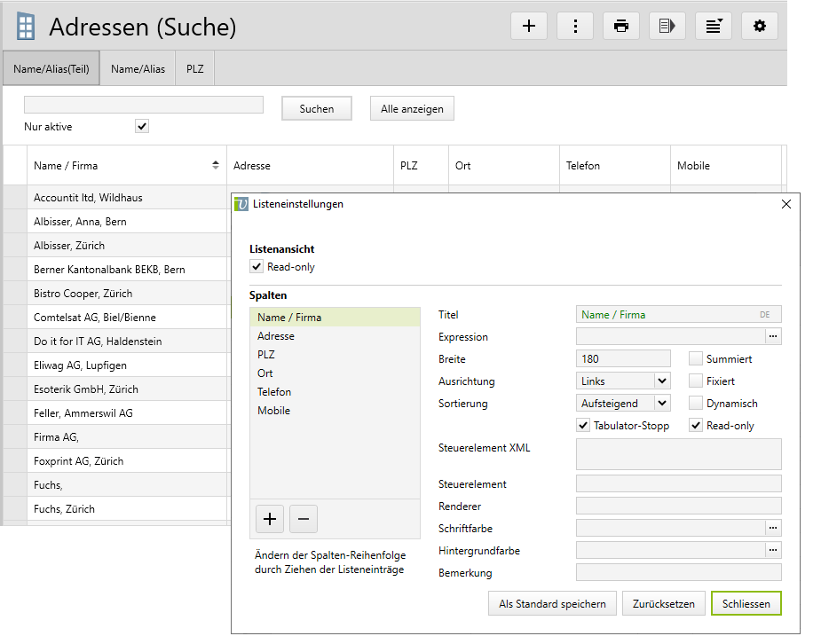Screen dimensions: 821x644
Task: Click the settings gear icon
Action: [x=759, y=26]
